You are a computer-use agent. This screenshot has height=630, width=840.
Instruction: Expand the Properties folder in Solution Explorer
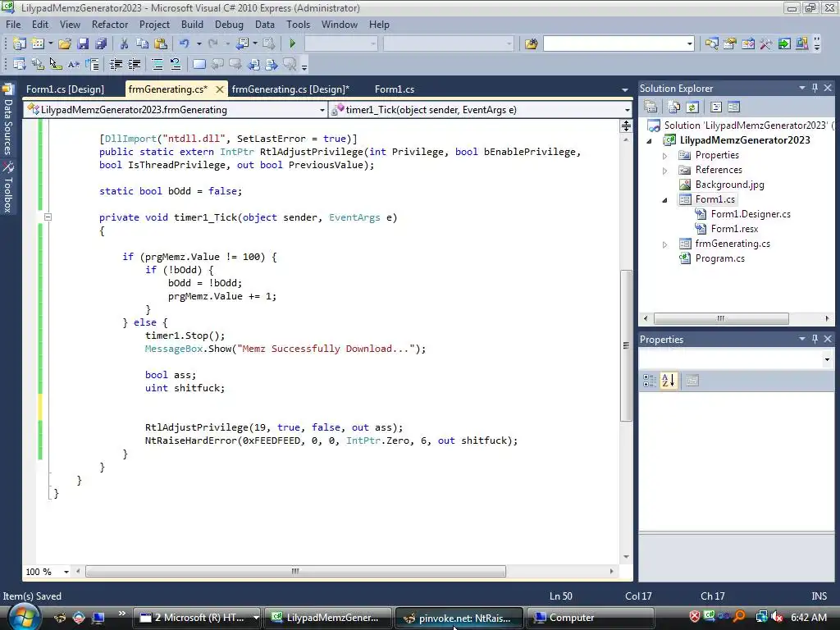click(664, 156)
